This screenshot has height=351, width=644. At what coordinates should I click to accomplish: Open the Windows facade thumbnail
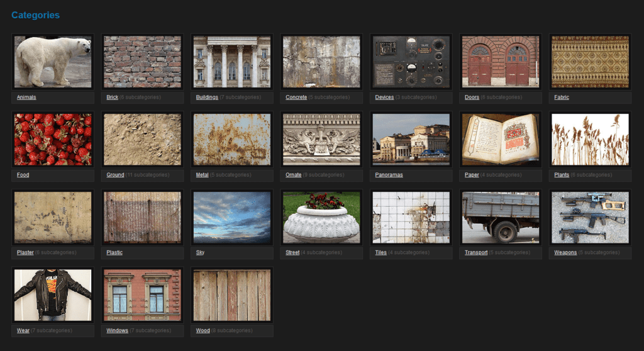[143, 295]
